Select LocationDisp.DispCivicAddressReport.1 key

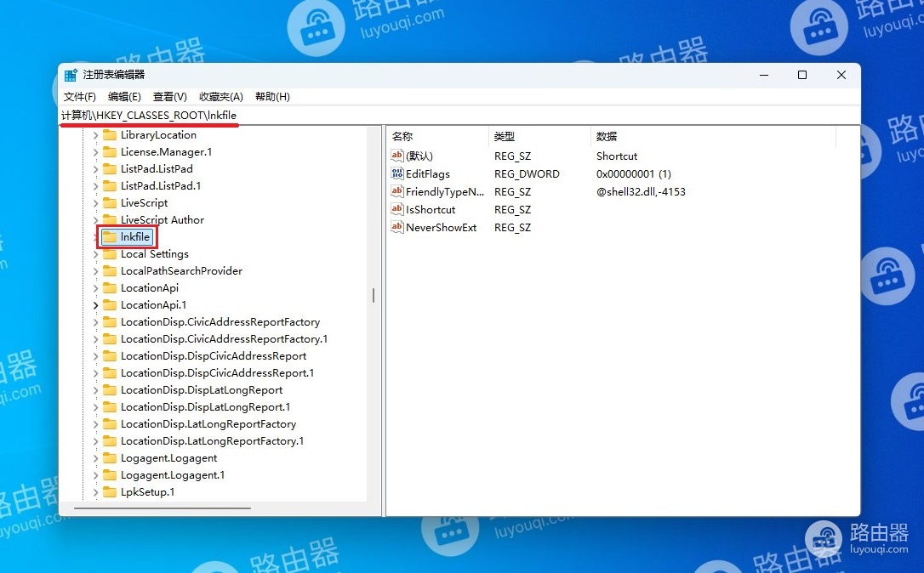click(x=218, y=373)
